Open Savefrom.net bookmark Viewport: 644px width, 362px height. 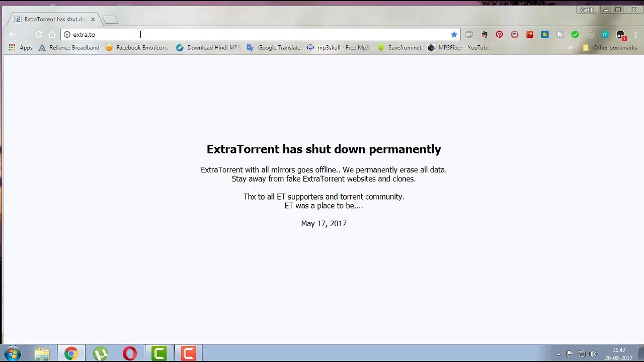399,48
